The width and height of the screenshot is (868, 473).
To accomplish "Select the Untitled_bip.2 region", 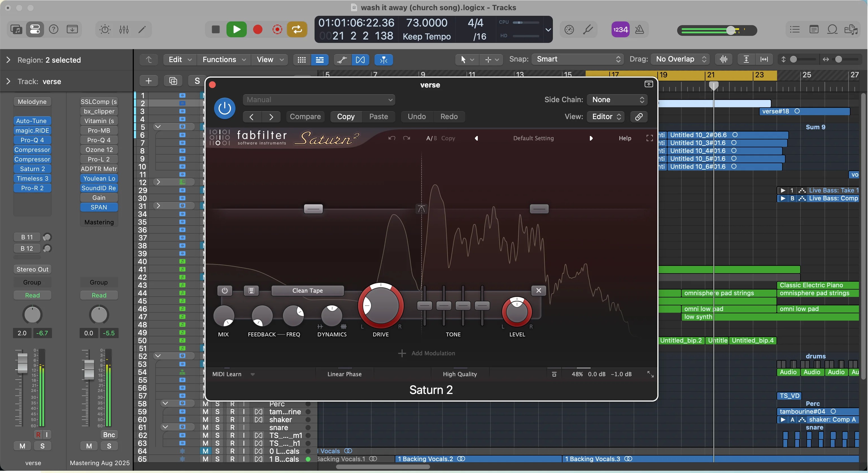I will pos(681,341).
